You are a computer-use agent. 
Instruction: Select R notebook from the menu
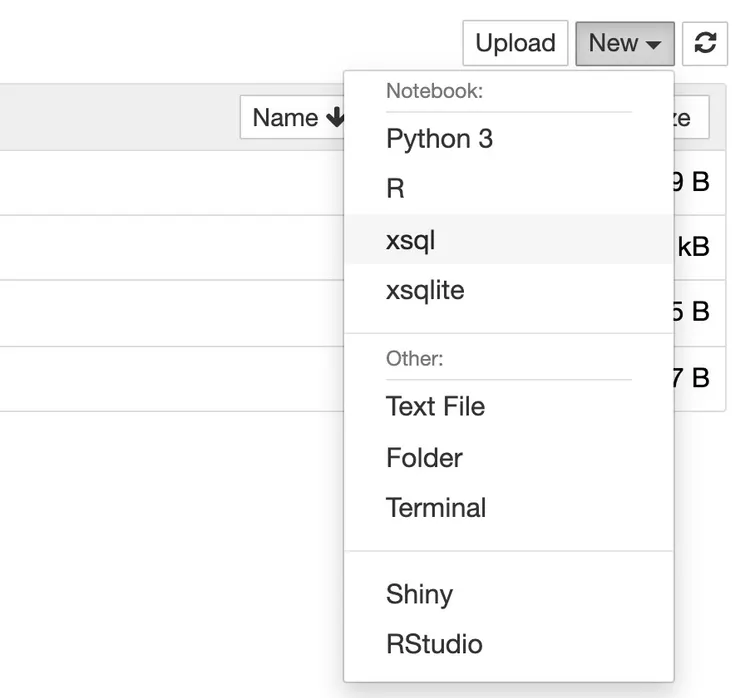(395, 189)
